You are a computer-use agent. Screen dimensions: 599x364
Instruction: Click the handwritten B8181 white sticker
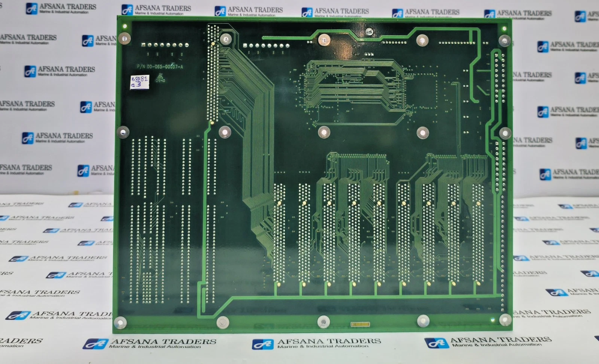point(139,82)
